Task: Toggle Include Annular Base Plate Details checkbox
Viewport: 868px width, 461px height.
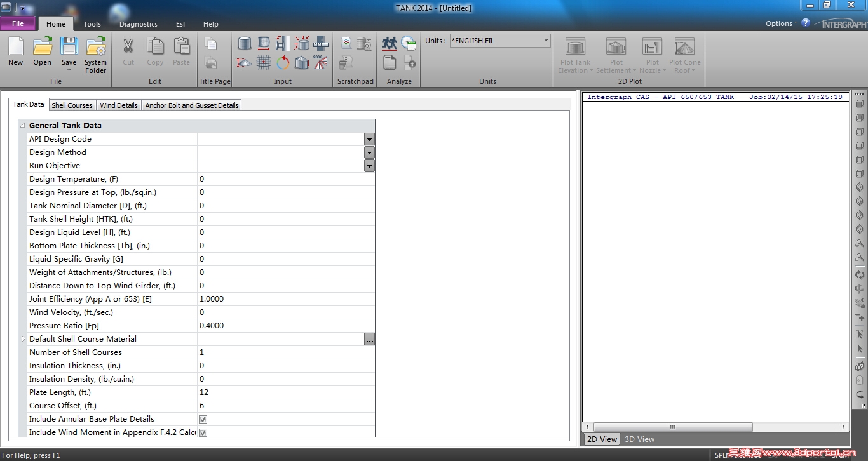Action: (203, 419)
